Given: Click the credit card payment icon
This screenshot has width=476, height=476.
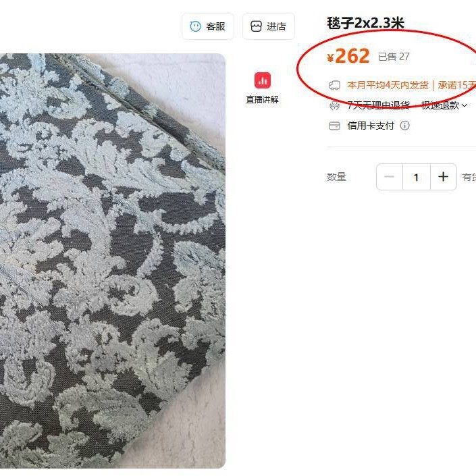Looking at the screenshot, I should pyautogui.click(x=334, y=126).
